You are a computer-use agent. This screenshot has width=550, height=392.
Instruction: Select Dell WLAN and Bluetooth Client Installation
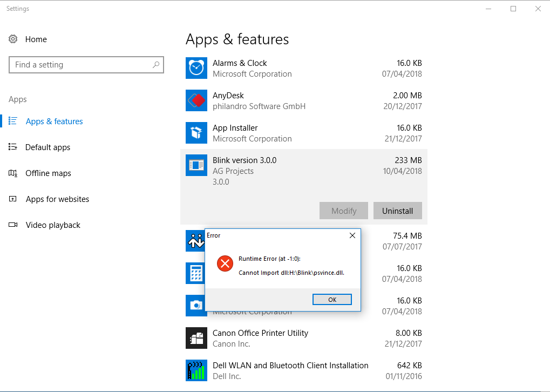pos(290,366)
